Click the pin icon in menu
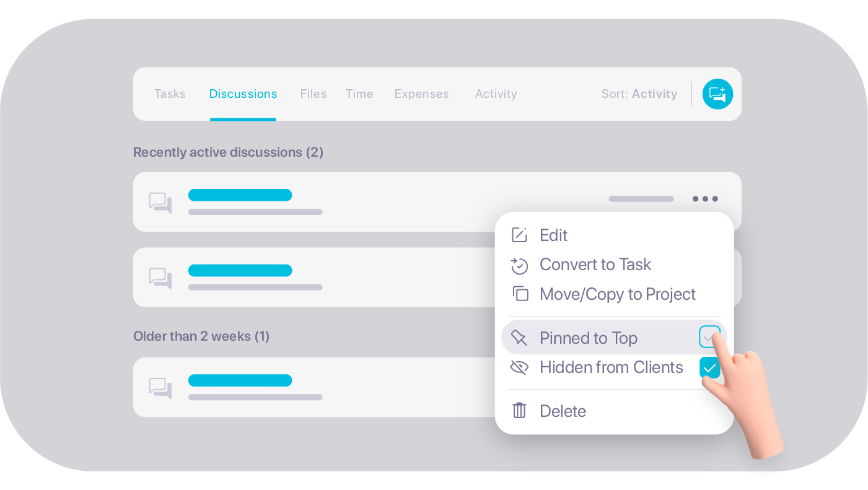The image size is (868, 490). [519, 338]
